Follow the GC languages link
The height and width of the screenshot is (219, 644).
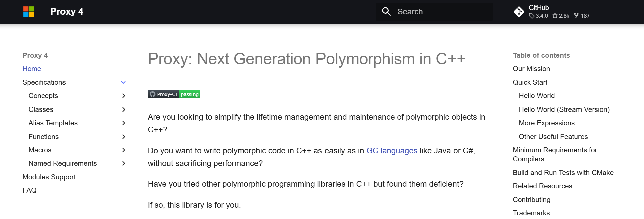point(392,151)
